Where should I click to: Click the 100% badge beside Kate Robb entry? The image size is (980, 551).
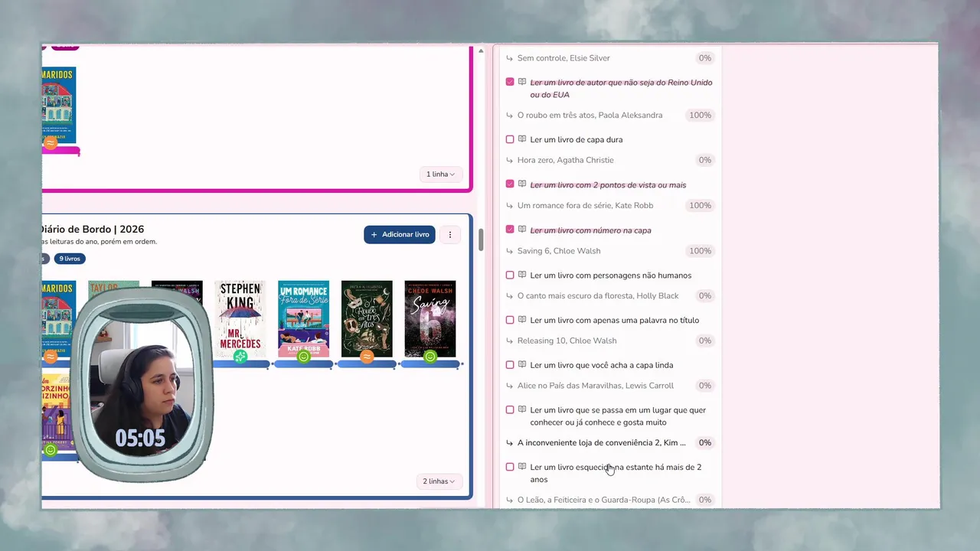coord(700,206)
